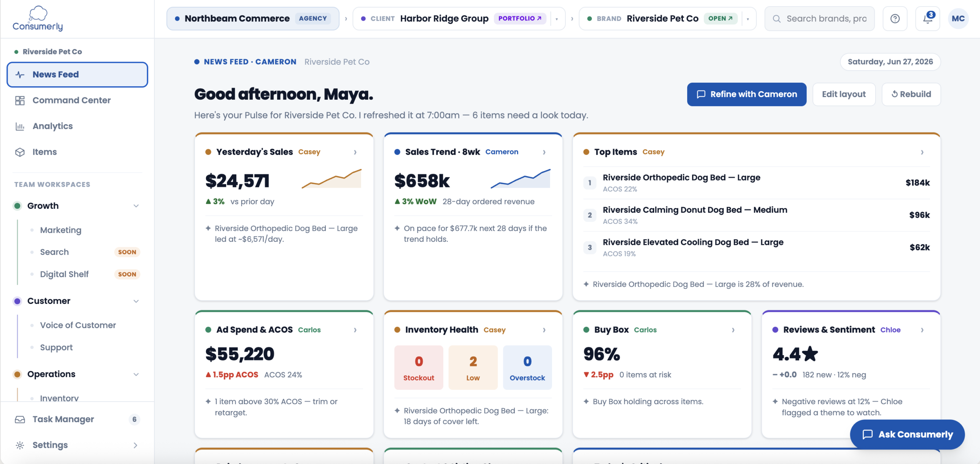Click the Analytics bar chart icon

click(x=20, y=126)
